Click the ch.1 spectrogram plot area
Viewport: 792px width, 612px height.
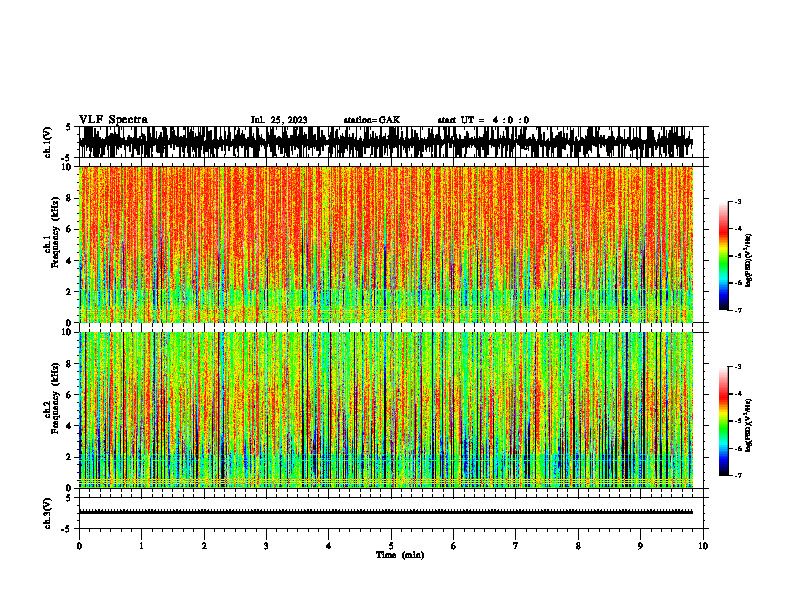pos(386,244)
